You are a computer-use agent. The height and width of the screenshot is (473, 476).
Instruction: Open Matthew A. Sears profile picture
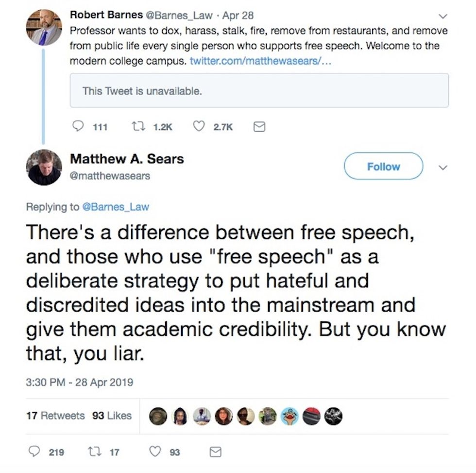[x=44, y=167]
